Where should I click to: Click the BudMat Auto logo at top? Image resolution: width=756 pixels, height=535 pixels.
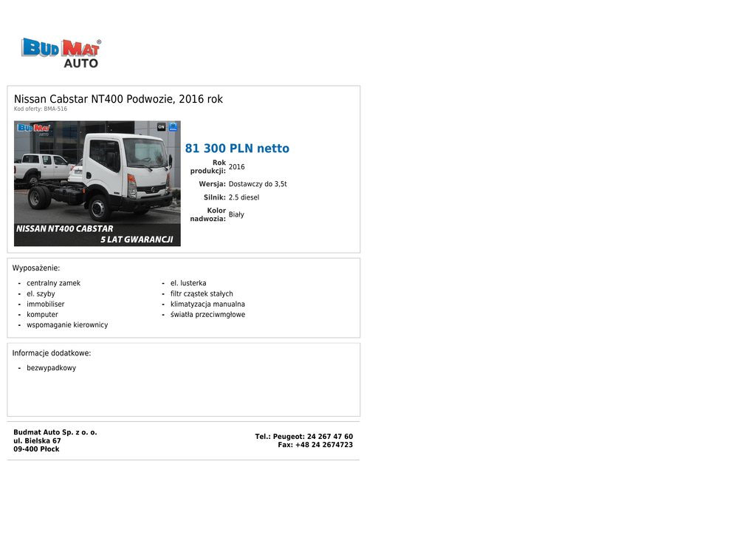coord(61,52)
